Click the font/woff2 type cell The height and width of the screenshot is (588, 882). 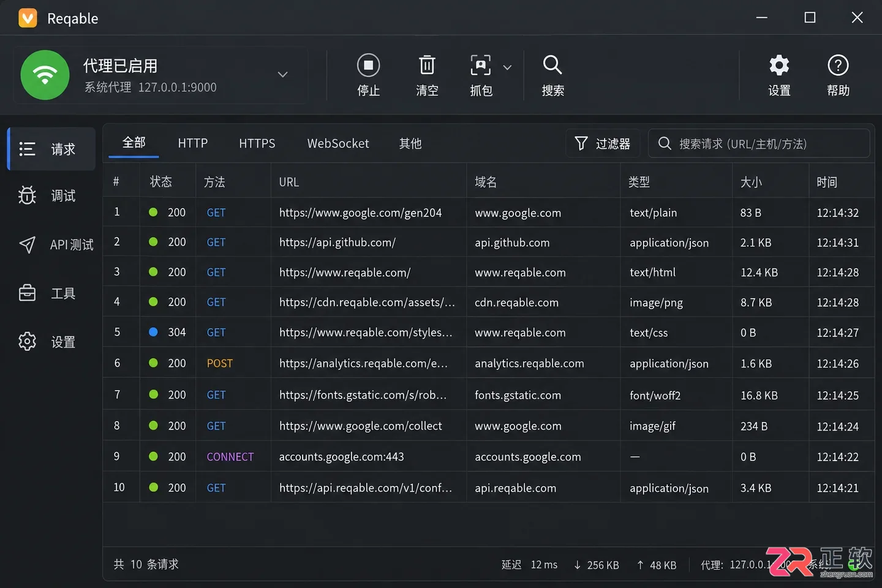(x=655, y=395)
